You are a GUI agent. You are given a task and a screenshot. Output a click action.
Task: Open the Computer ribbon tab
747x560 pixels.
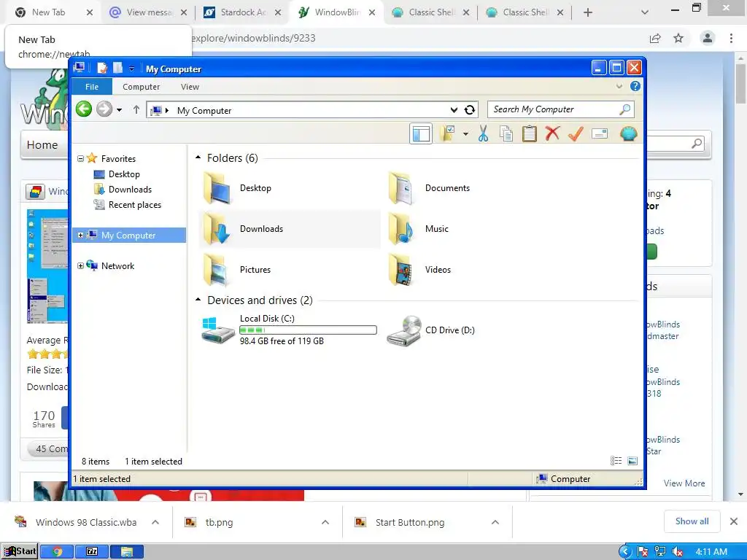141,87
